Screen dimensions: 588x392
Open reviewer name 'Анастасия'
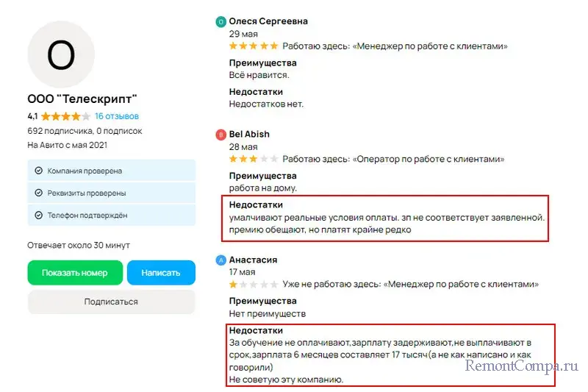[253, 260]
